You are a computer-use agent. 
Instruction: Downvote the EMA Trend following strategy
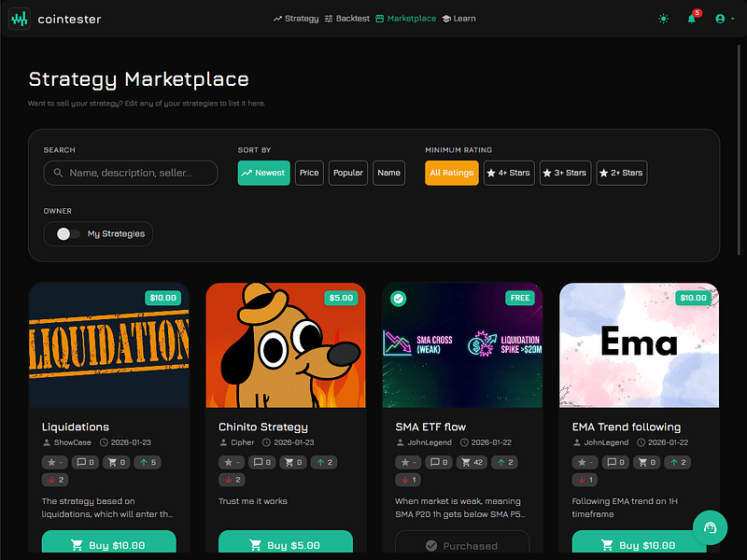point(585,480)
